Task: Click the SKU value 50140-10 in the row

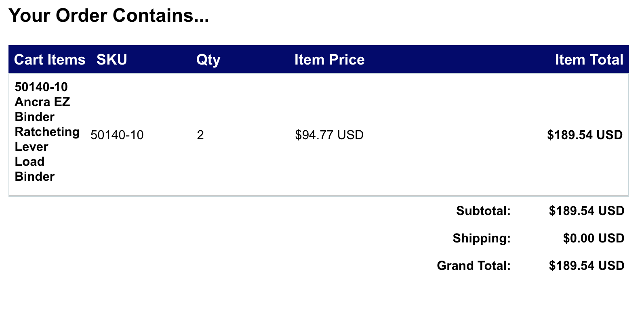Action: point(117,135)
